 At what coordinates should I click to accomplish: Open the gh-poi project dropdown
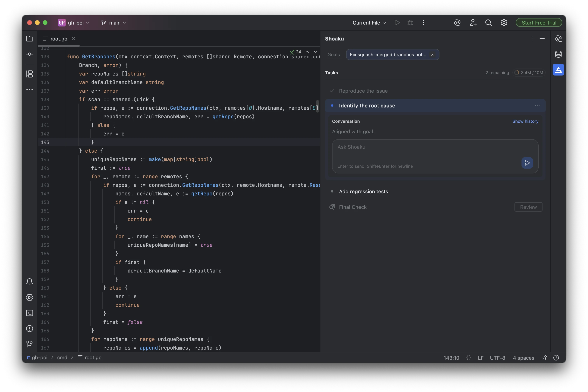pyautogui.click(x=74, y=23)
